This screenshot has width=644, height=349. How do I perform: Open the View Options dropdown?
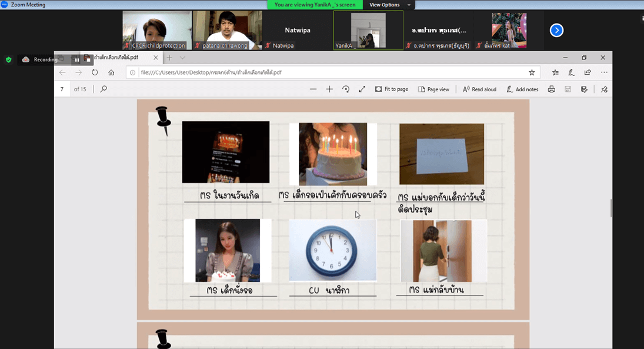(x=388, y=5)
